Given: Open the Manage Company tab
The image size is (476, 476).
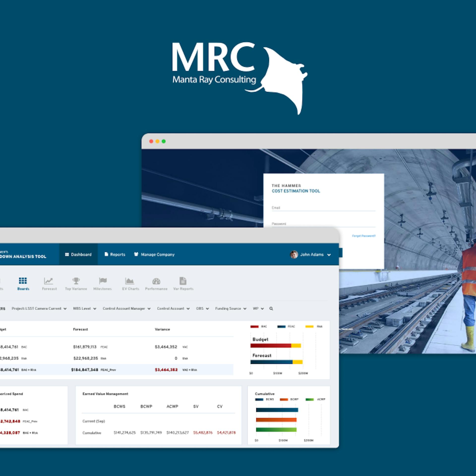Looking at the screenshot, I should coord(154,254).
